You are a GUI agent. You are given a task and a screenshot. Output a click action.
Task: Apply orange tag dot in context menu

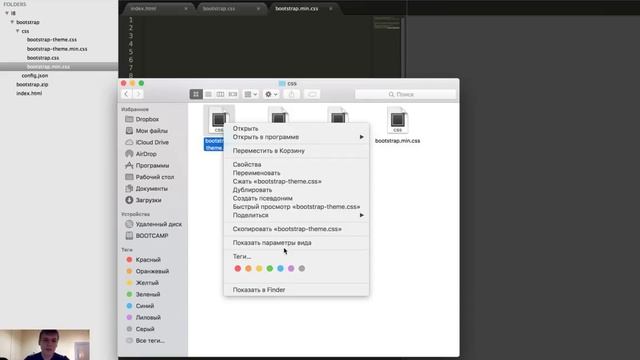pyautogui.click(x=249, y=269)
